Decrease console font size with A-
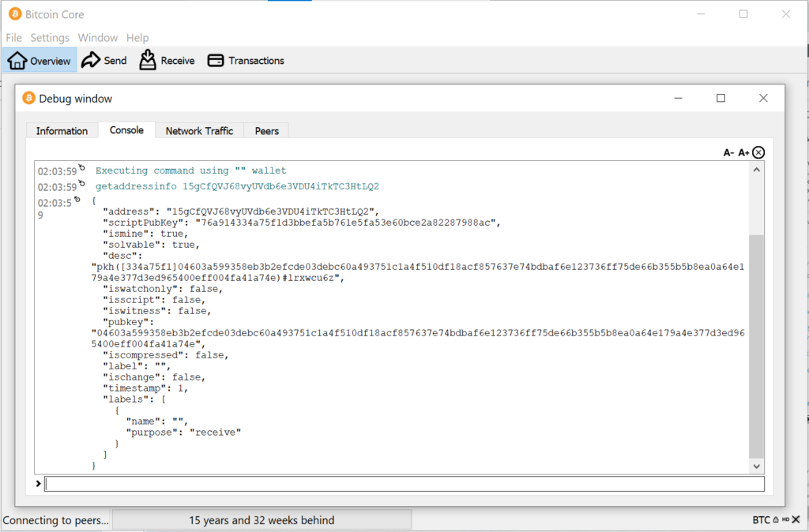 (728, 152)
